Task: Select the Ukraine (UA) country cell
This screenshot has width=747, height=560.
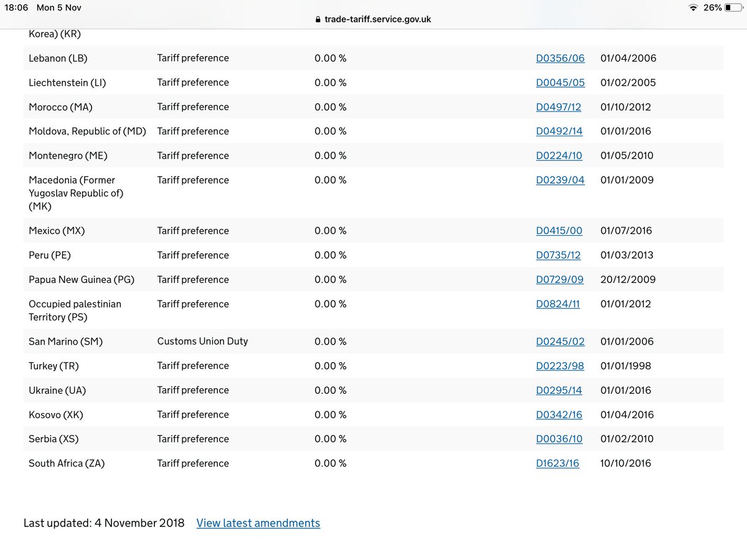Action: [57, 390]
